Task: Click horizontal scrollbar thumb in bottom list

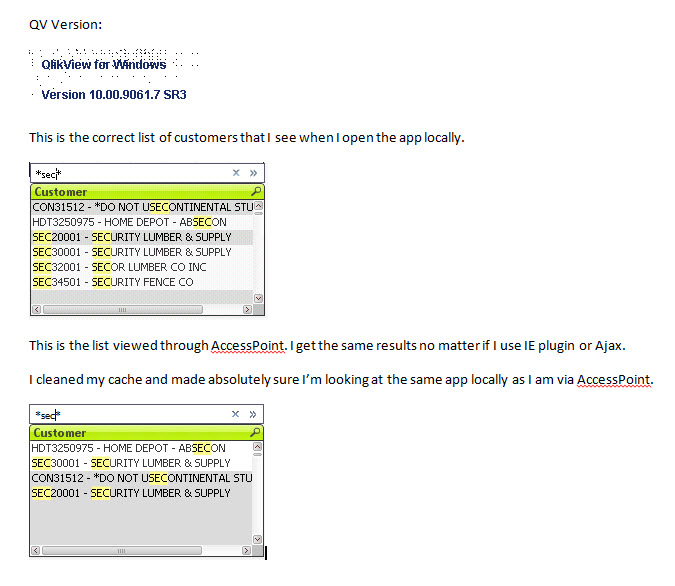Action: coord(122,550)
